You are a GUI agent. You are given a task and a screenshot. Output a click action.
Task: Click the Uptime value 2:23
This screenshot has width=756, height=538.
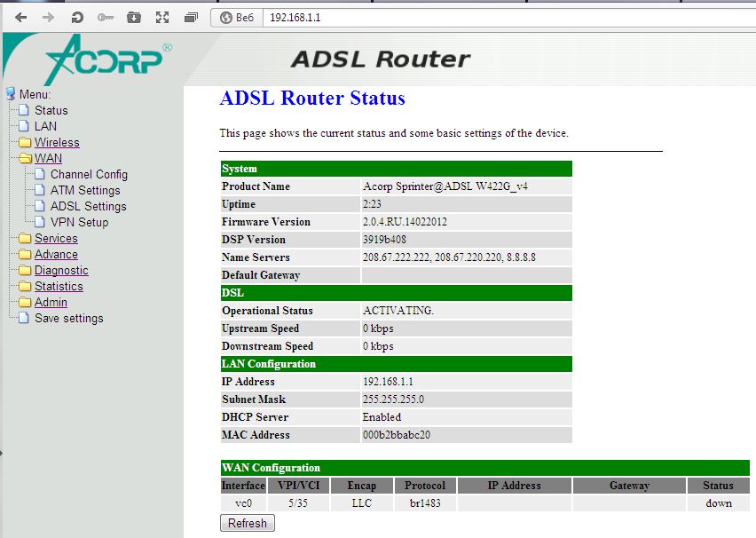tap(372, 204)
